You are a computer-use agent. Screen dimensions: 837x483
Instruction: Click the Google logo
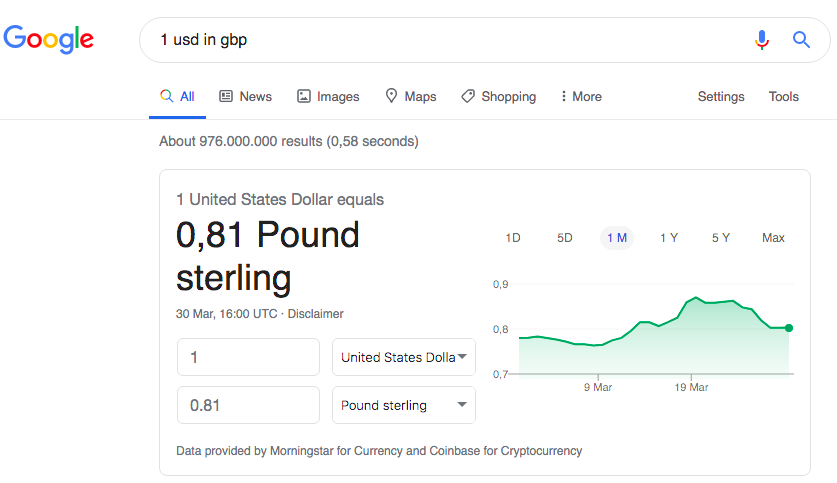coord(49,39)
